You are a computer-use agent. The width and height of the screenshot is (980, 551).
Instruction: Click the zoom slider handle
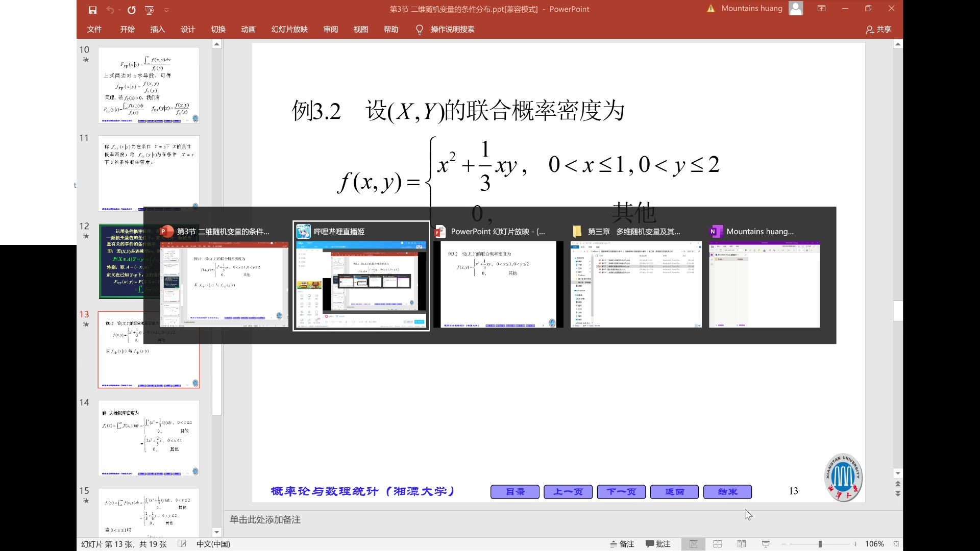[820, 544]
